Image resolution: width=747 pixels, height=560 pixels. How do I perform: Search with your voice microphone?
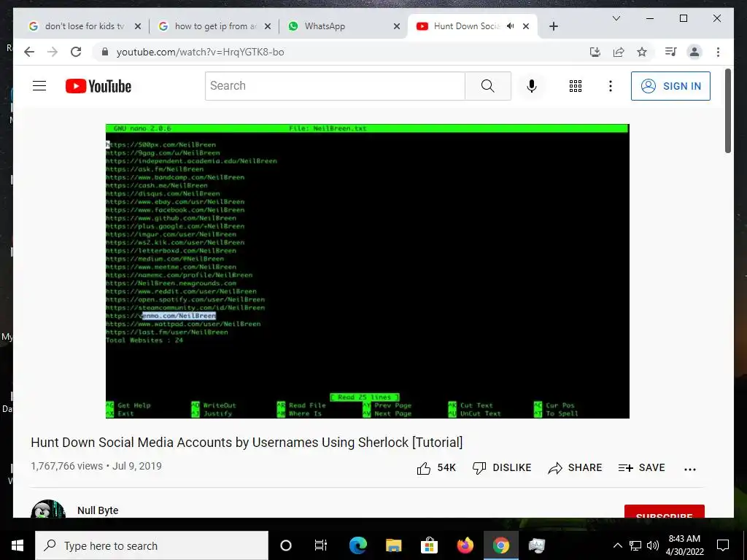coord(532,86)
